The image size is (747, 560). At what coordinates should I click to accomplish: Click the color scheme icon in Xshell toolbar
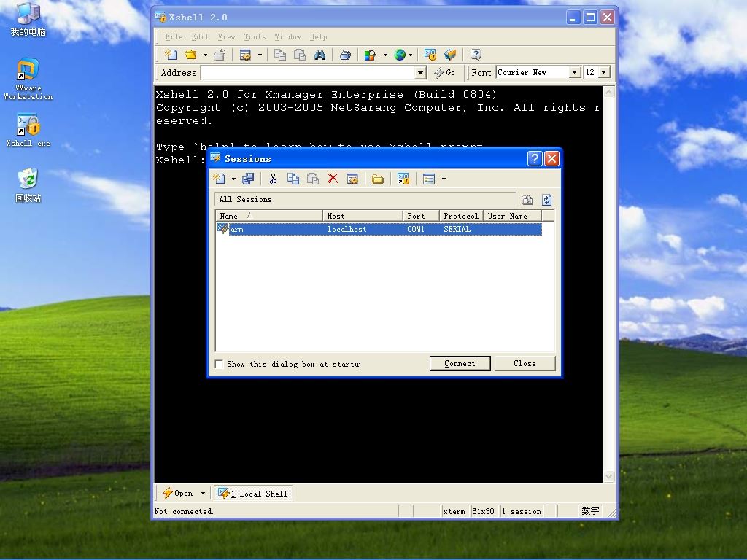pyautogui.click(x=370, y=55)
